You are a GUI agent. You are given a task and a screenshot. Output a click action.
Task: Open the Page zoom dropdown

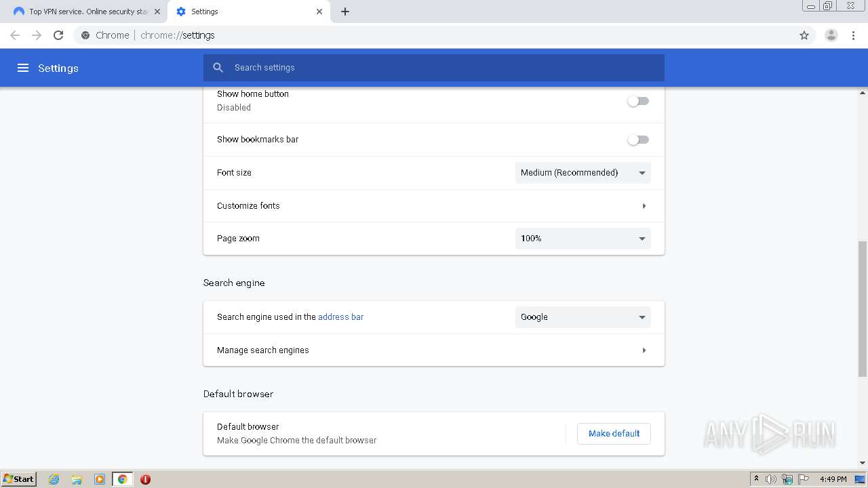pyautogui.click(x=583, y=239)
